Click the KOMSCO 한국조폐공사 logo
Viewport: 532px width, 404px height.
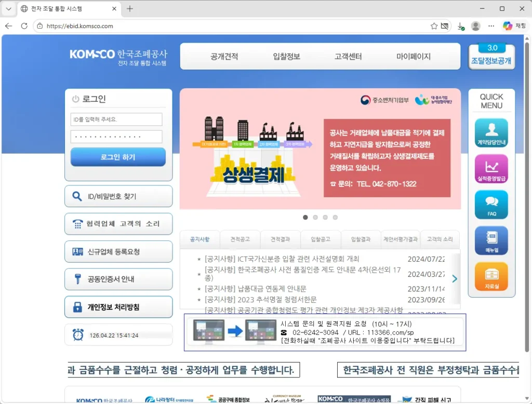click(118, 57)
